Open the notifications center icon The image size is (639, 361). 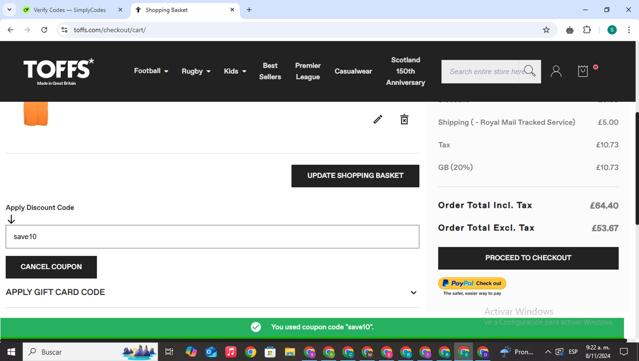(x=624, y=352)
